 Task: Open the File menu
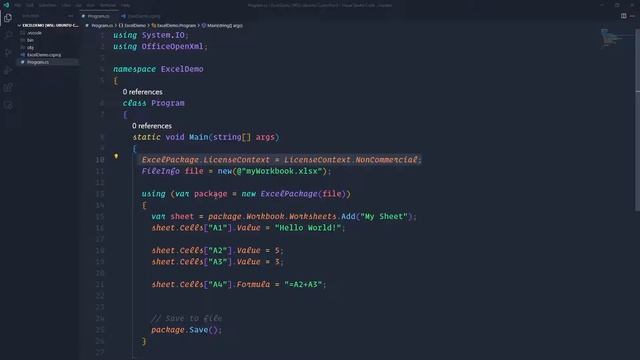coord(18,5)
